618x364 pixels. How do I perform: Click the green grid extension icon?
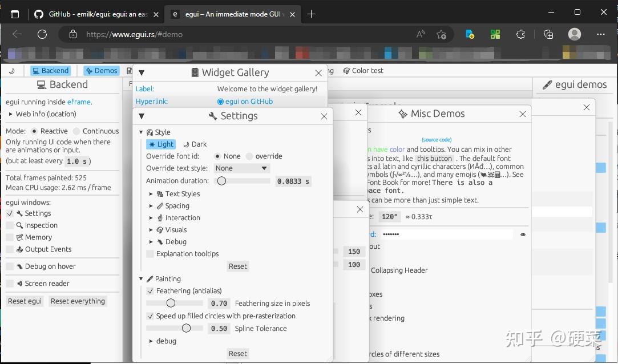pyautogui.click(x=495, y=34)
